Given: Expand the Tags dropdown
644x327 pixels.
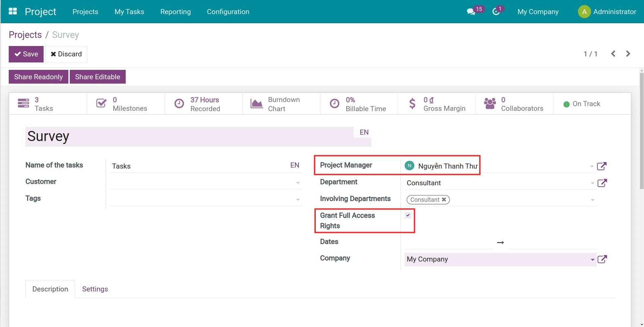Looking at the screenshot, I should [298, 200].
